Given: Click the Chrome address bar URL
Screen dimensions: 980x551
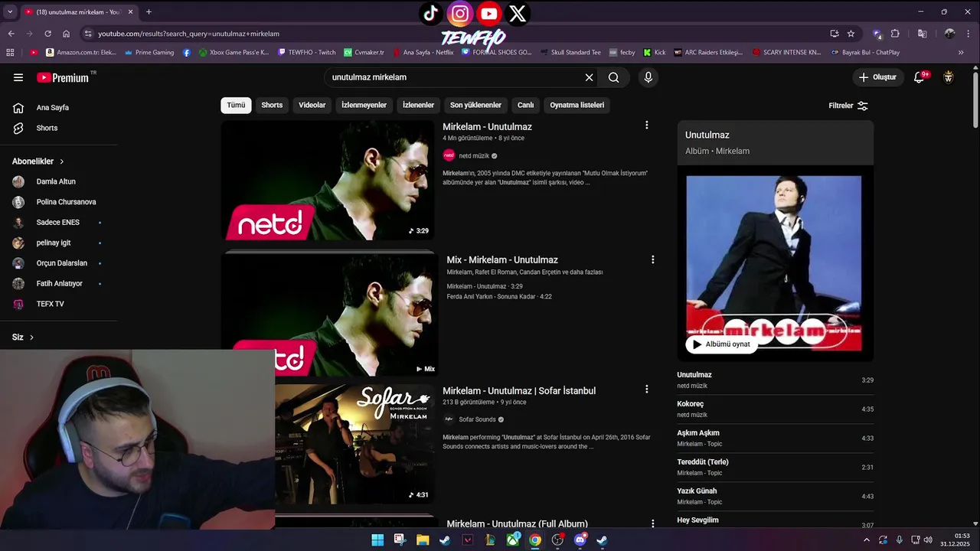Looking at the screenshot, I should (x=188, y=34).
